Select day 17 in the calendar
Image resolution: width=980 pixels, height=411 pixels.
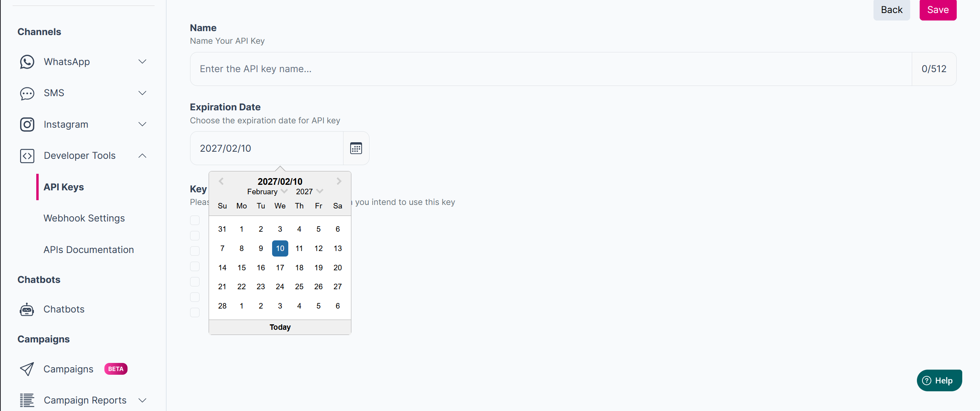click(280, 268)
